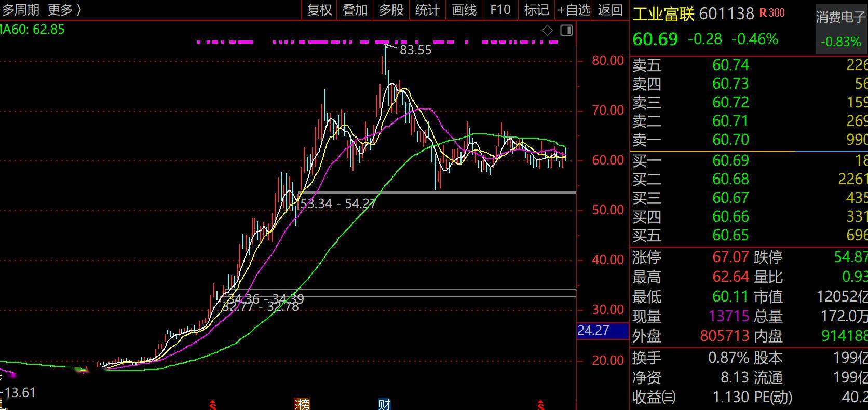The image size is (868, 410).
Task: Open the 叠加 overlay option
Action: pos(355,10)
